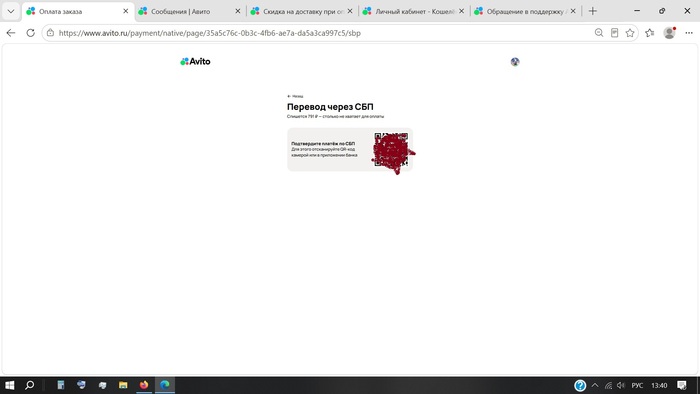Image resolution: width=700 pixels, height=394 pixels.
Task: Enable the immersive reader icon
Action: (x=615, y=33)
